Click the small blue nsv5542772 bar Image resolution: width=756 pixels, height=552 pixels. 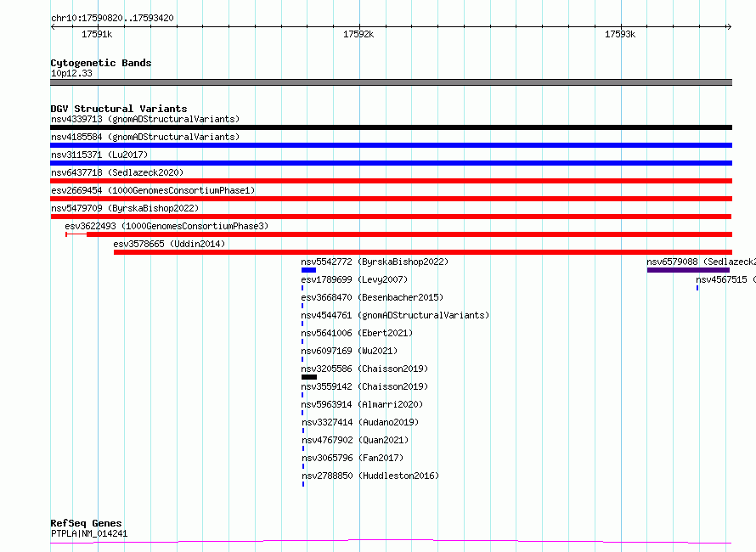point(308,270)
